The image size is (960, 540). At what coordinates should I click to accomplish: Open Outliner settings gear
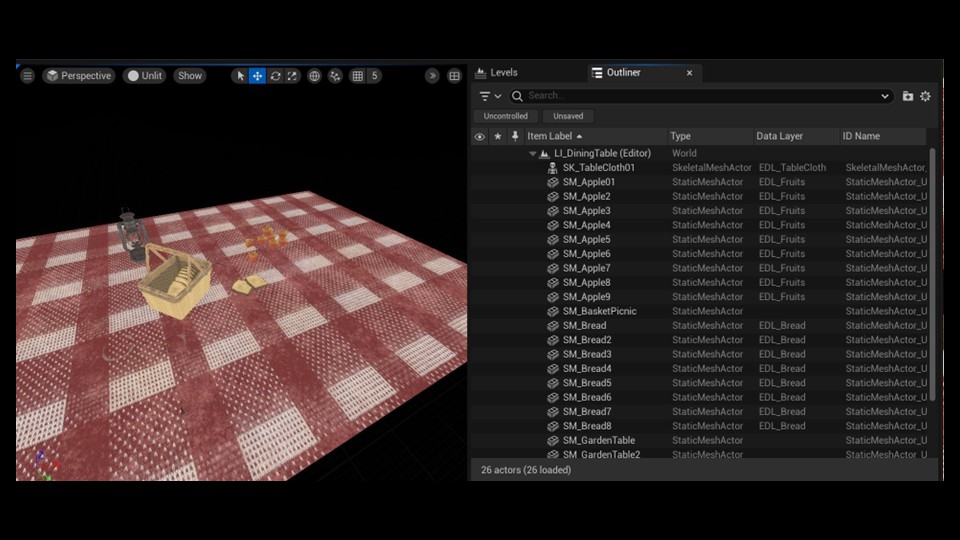(x=925, y=96)
